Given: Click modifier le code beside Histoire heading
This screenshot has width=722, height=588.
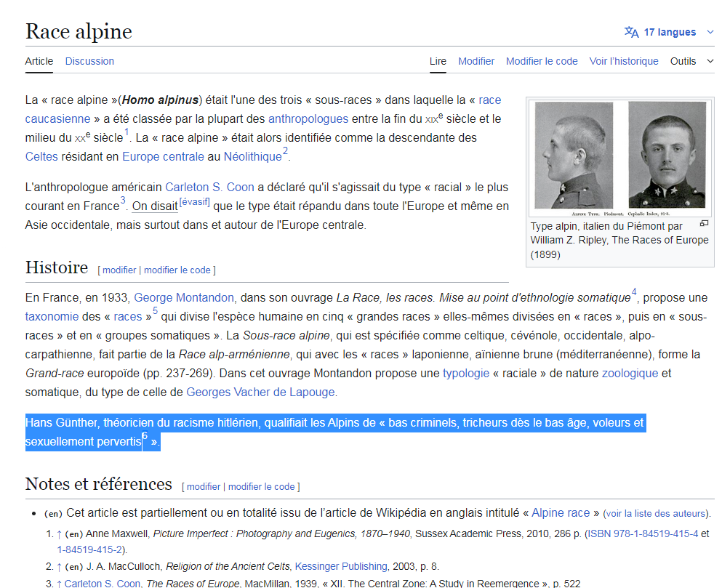Looking at the screenshot, I should point(177,270).
